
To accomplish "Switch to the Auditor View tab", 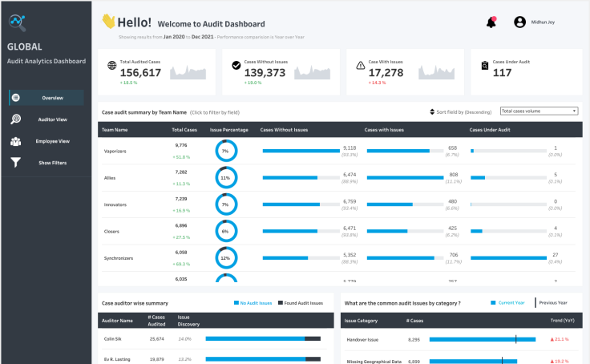I will tap(52, 119).
